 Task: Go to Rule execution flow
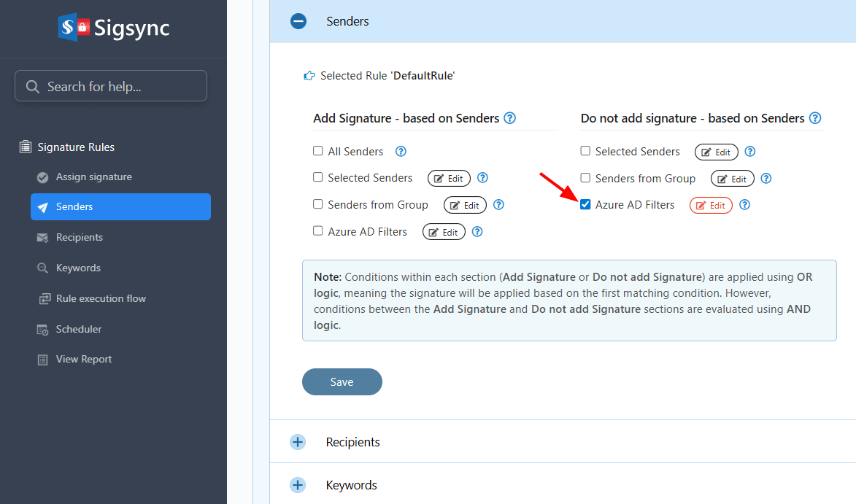pos(101,298)
